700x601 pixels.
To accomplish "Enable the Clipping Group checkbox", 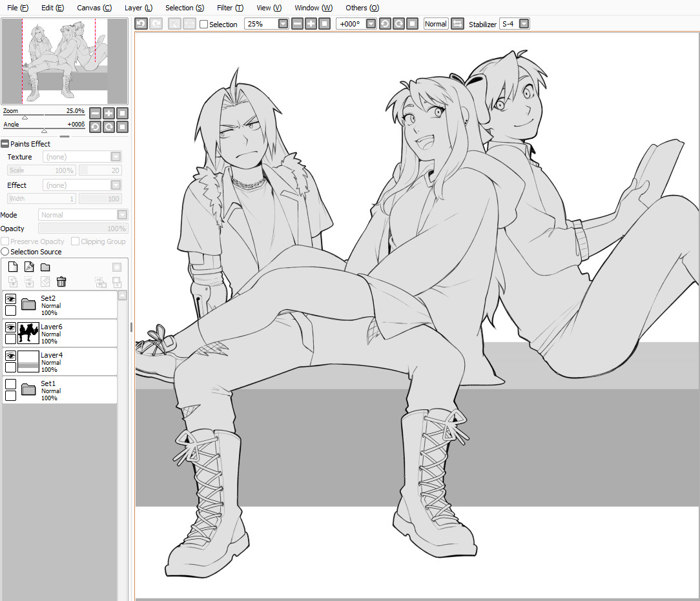I will click(75, 241).
